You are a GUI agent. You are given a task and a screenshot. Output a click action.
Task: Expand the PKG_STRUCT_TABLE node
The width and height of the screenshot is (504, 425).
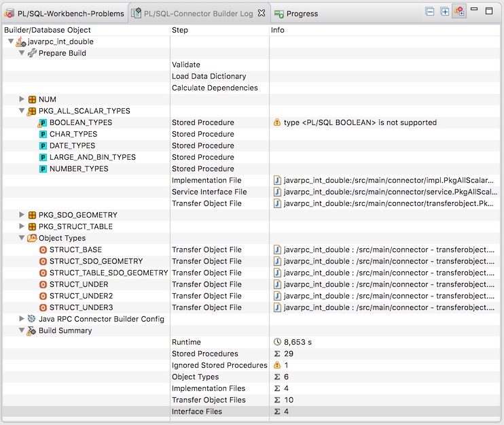click(22, 226)
